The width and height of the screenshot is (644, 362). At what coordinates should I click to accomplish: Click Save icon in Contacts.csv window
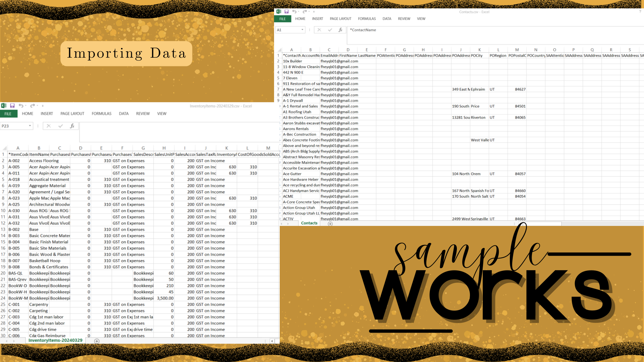[x=286, y=12]
